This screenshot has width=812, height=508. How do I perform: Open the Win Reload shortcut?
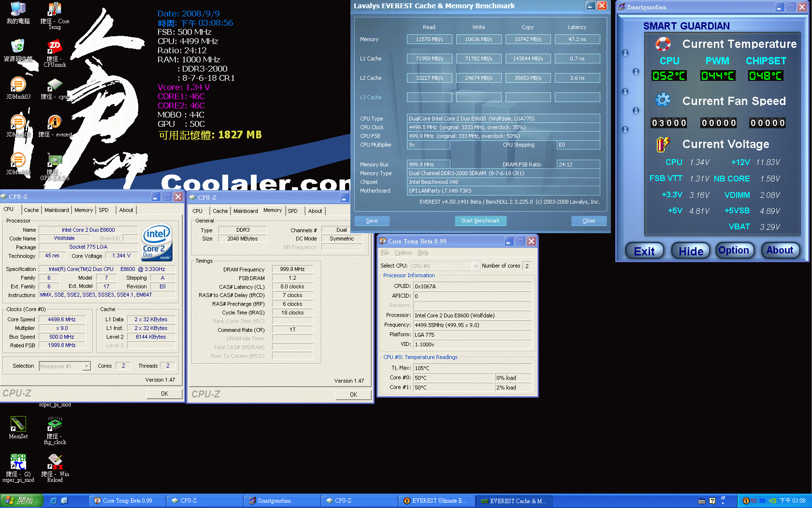[55, 468]
